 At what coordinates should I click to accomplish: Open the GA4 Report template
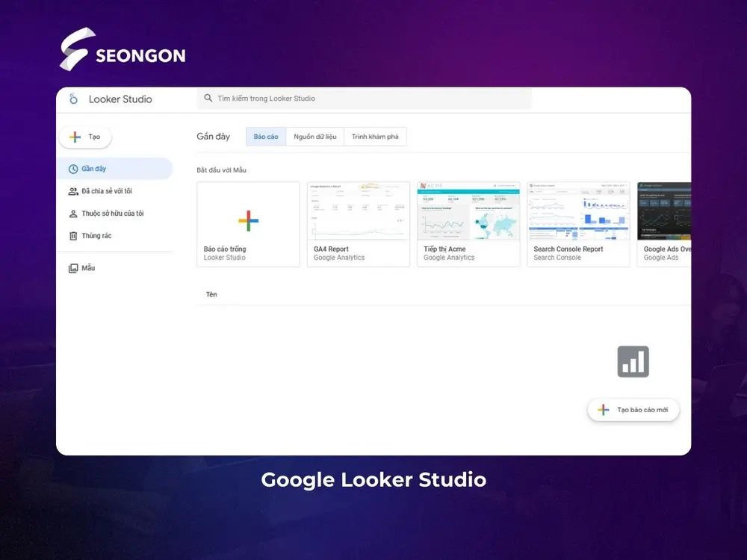pos(359,224)
